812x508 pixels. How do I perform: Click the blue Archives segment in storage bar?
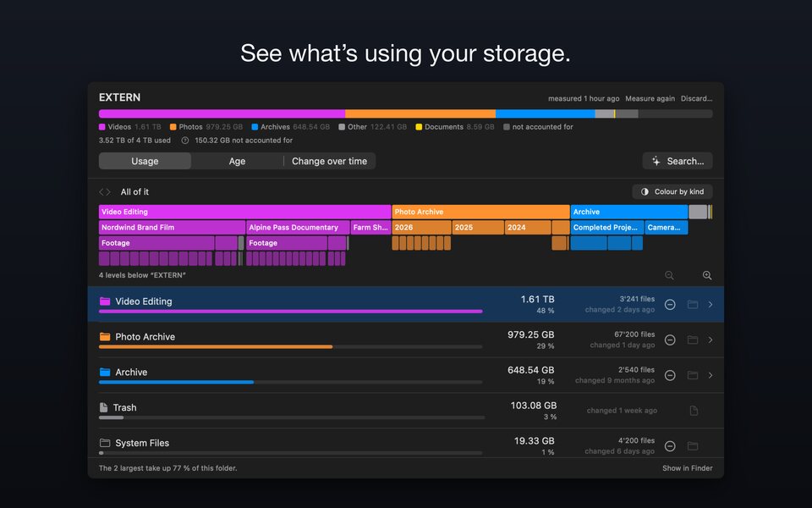tap(545, 113)
